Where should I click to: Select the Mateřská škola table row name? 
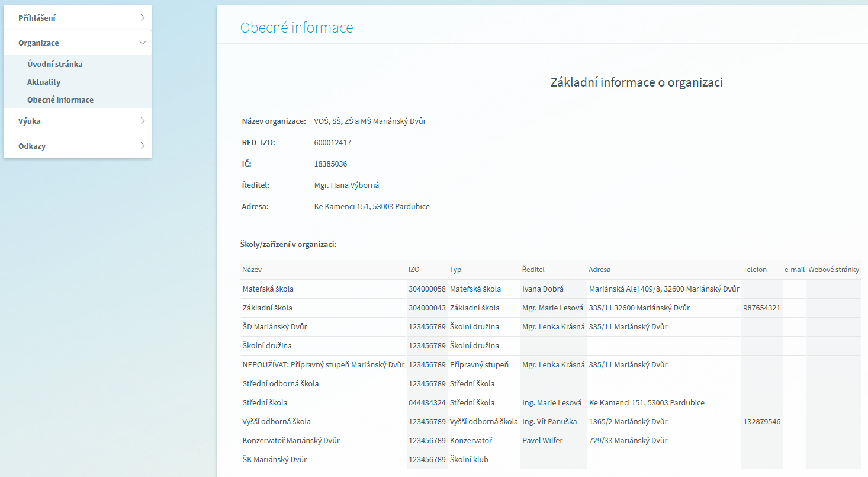point(268,289)
